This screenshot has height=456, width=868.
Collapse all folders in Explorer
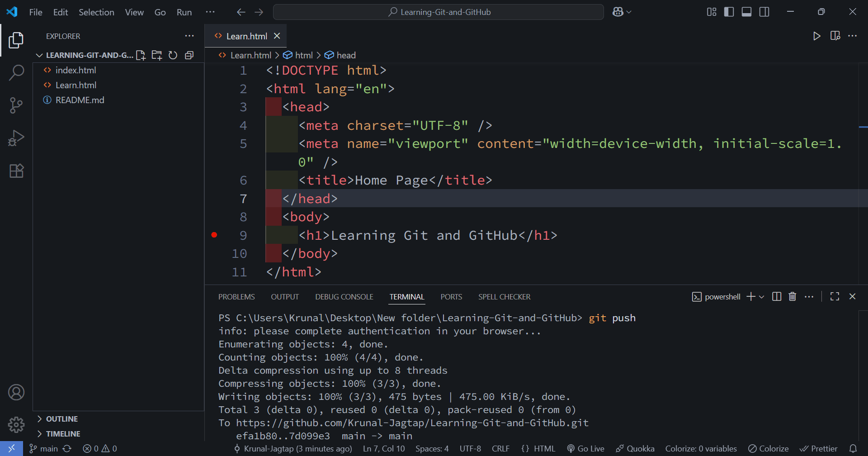[x=189, y=55]
